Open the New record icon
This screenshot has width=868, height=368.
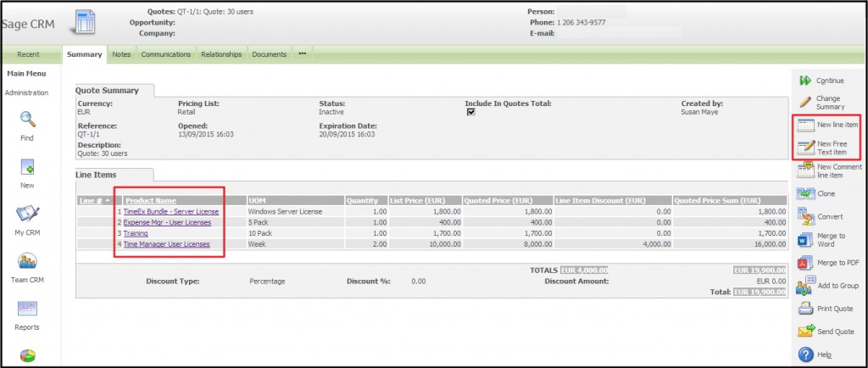click(28, 167)
